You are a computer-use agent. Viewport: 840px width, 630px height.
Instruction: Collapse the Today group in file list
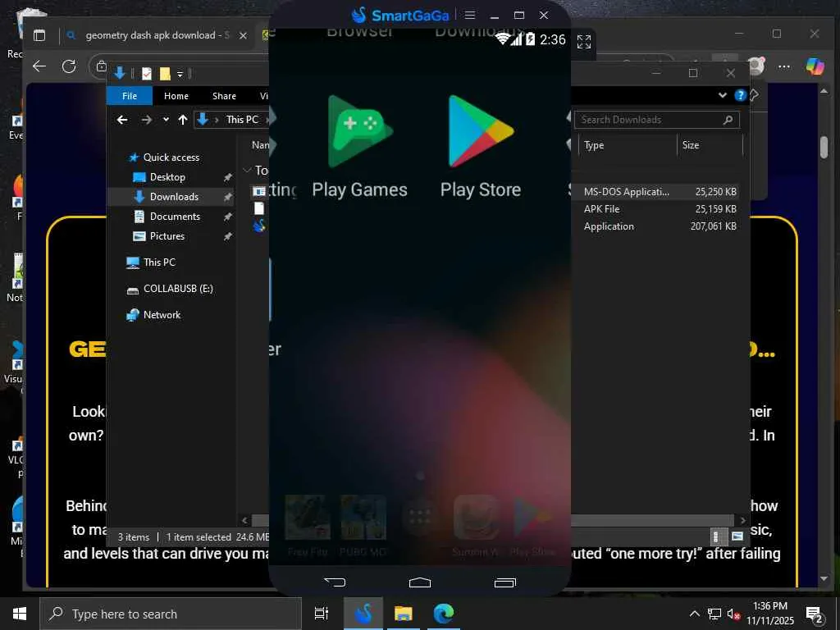[x=247, y=171]
